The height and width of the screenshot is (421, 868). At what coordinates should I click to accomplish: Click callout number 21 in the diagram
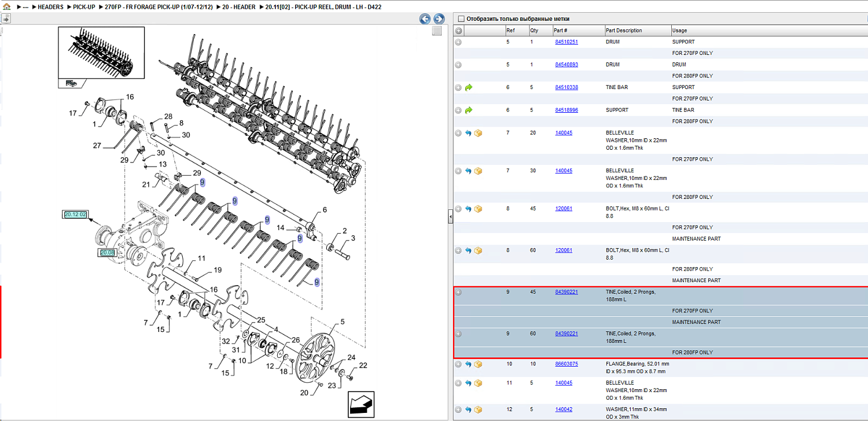click(146, 184)
